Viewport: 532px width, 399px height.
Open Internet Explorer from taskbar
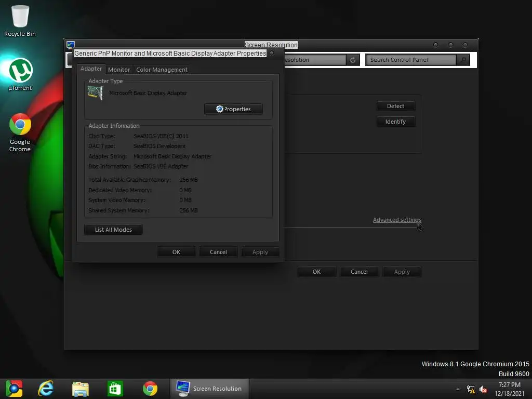(x=46, y=389)
